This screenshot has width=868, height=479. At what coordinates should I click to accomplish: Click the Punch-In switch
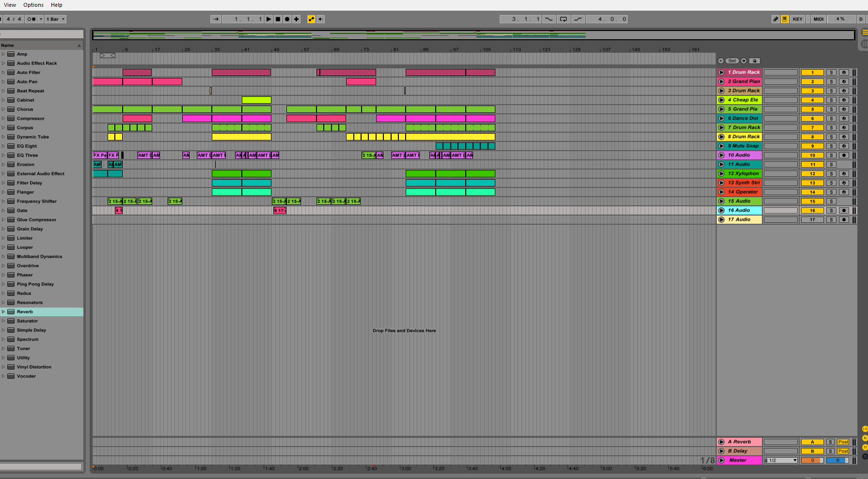(549, 19)
